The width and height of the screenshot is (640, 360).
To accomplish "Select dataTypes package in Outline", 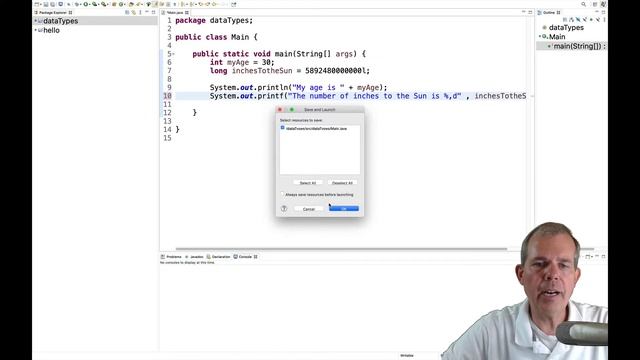I will (x=566, y=27).
